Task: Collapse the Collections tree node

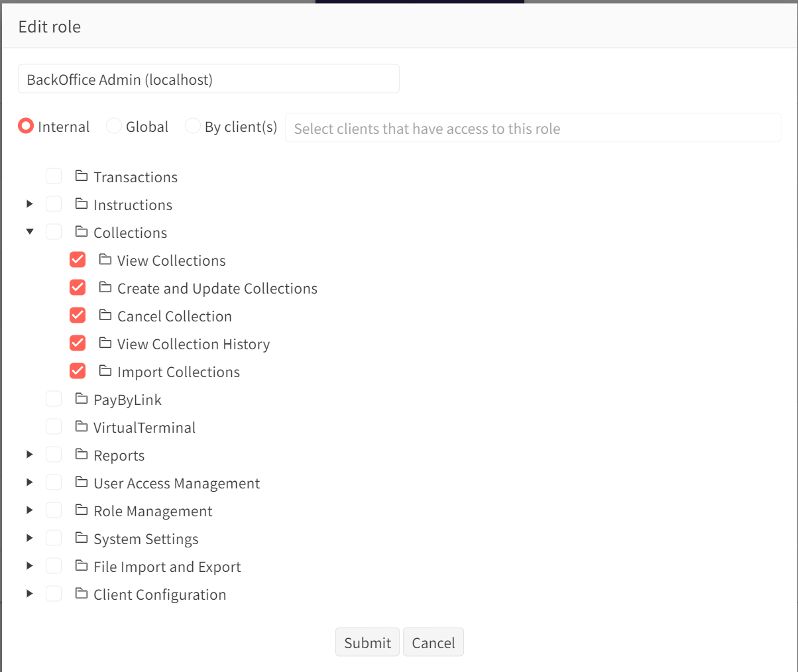Action: tap(30, 232)
